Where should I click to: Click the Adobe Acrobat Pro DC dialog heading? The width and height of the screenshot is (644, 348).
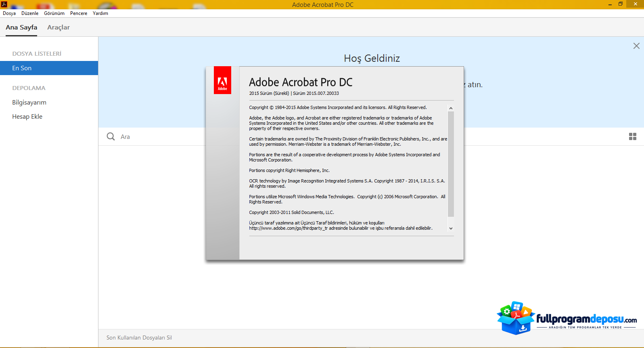[x=301, y=82]
